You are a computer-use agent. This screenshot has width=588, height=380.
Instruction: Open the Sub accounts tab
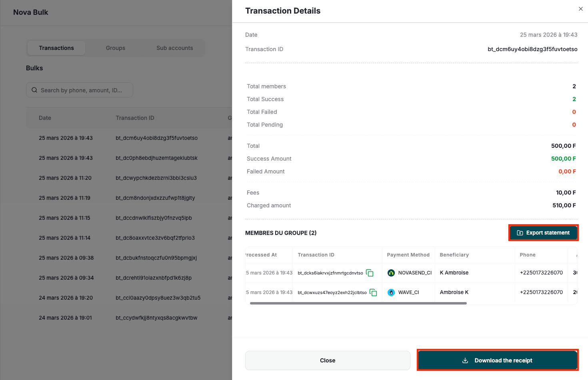point(175,48)
